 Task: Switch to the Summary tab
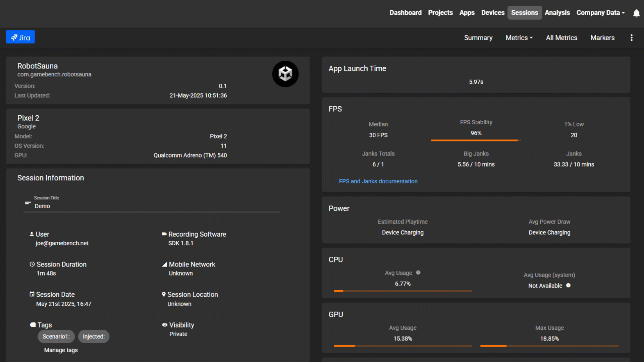(478, 38)
